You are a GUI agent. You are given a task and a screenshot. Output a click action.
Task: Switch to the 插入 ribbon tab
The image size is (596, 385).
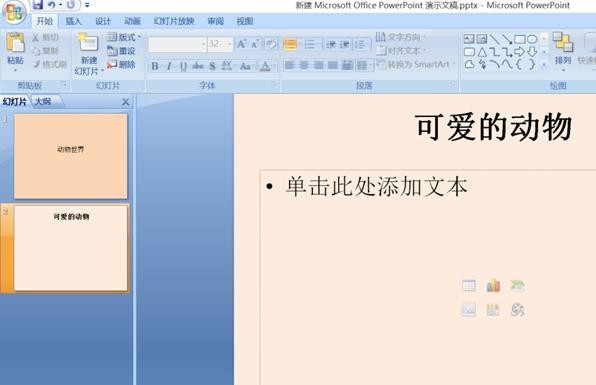pyautogui.click(x=73, y=21)
